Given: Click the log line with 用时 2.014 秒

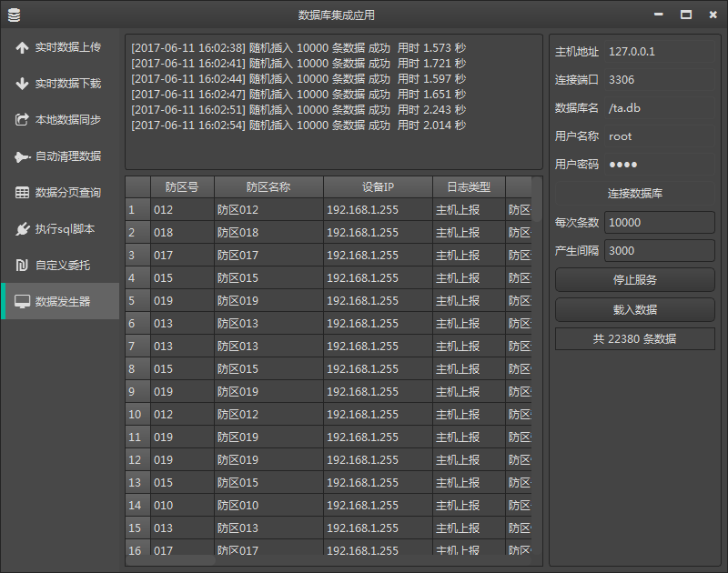Looking at the screenshot, I should (298, 126).
